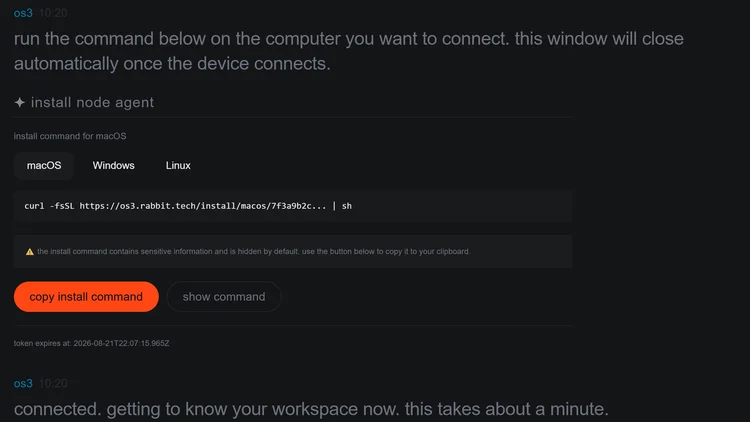
Task: Click the install command for macOS label
Action: coord(70,136)
